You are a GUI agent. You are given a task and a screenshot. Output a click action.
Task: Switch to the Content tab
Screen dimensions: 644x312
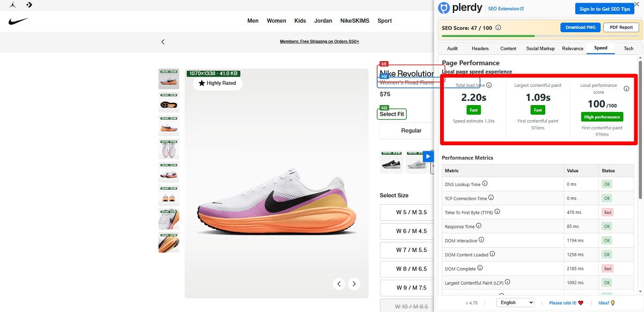[508, 48]
